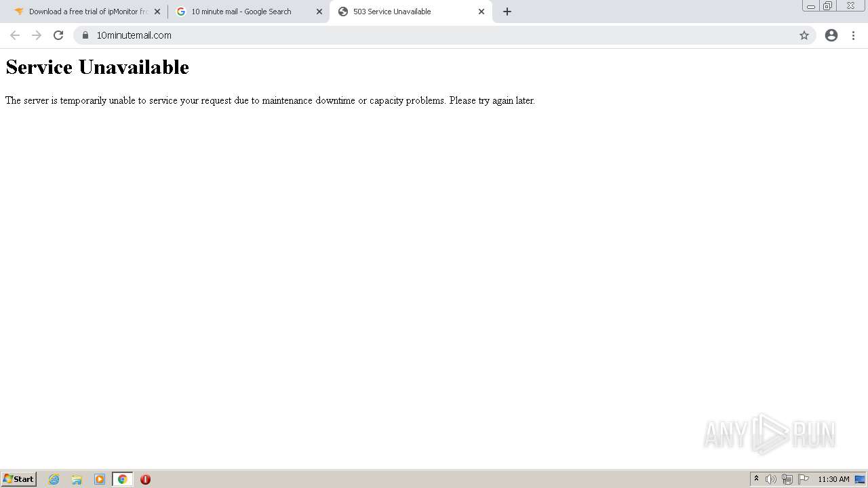Open the network connection tray icon

point(787,479)
